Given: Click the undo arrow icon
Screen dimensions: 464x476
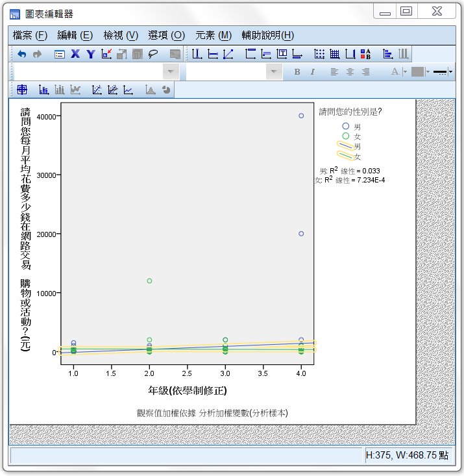Looking at the screenshot, I should pyautogui.click(x=21, y=55).
